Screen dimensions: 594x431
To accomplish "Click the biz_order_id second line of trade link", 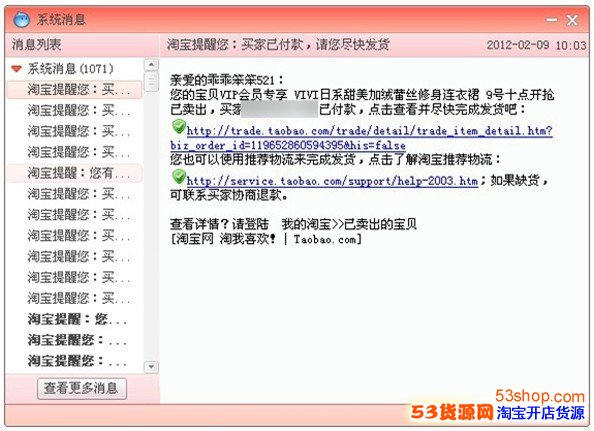I will coord(288,145).
